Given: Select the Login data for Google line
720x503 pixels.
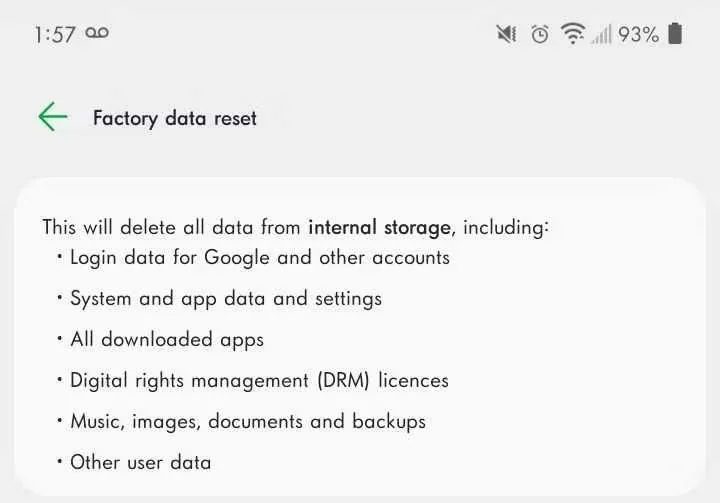Looking at the screenshot, I should click(x=260, y=257).
